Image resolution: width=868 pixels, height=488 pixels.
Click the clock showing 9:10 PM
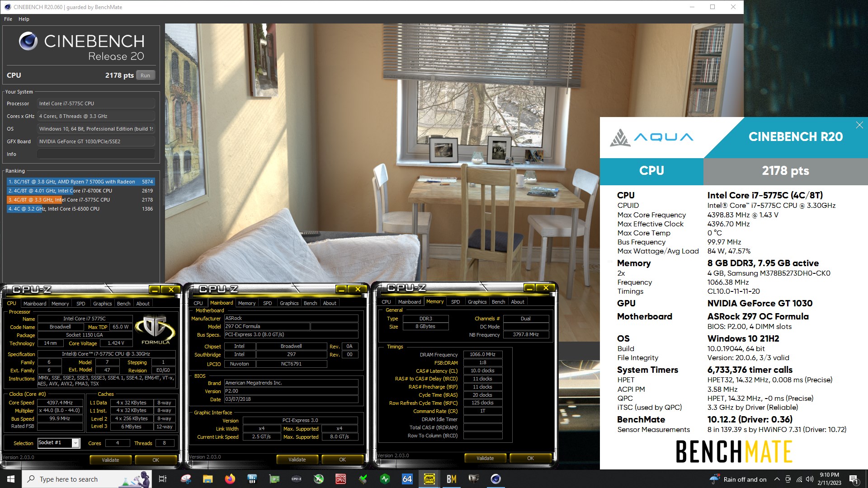click(x=829, y=475)
